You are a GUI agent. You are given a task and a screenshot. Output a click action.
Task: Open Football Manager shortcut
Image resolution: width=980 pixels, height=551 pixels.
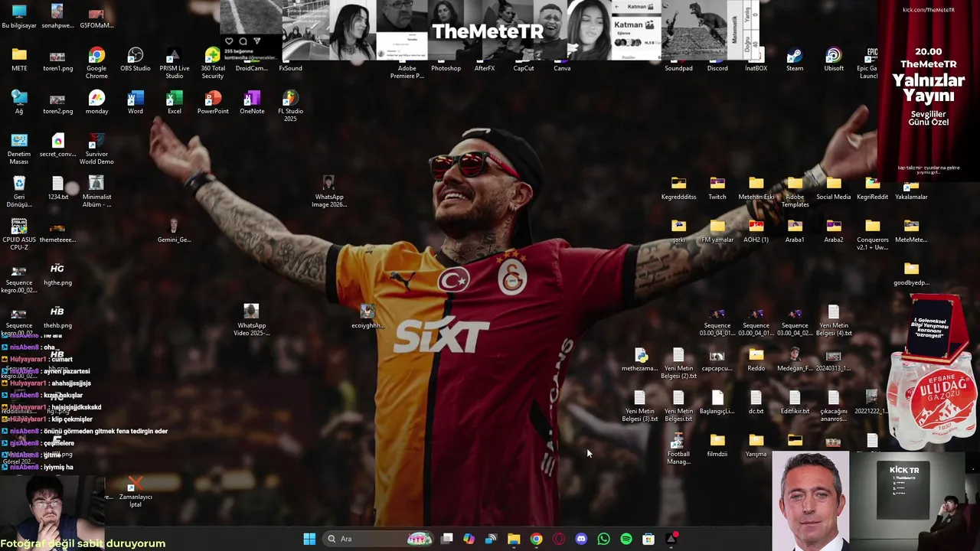pos(678,448)
